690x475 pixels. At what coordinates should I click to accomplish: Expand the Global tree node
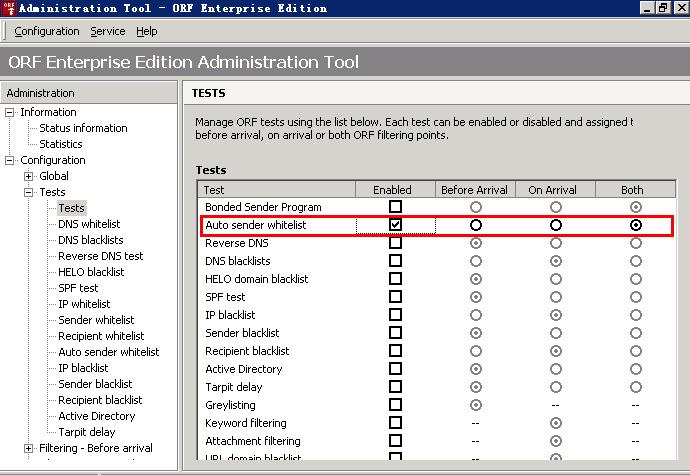coord(29,176)
